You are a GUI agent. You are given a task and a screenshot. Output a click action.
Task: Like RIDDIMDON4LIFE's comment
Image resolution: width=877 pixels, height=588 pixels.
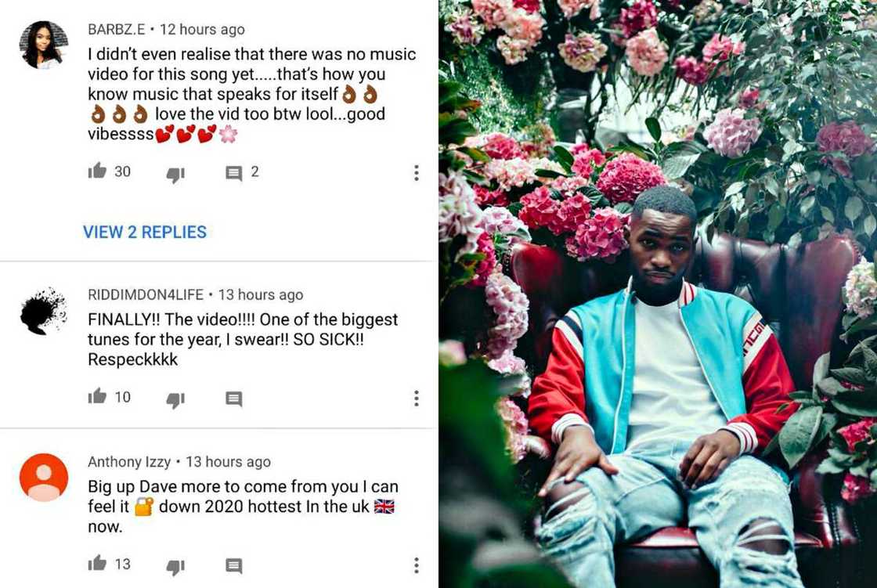pyautogui.click(x=97, y=396)
